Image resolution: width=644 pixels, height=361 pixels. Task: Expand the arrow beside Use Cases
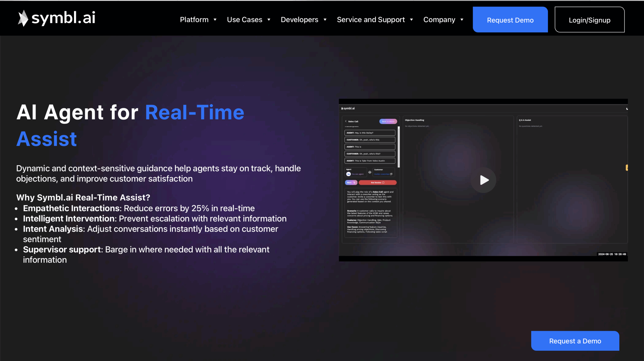pos(269,20)
